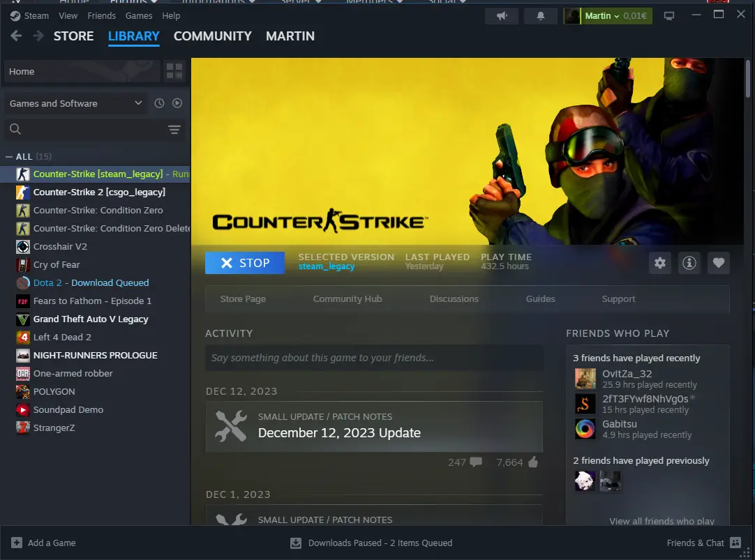The image size is (755, 560).
Task: Open the Community Hub link
Action: [x=347, y=298]
